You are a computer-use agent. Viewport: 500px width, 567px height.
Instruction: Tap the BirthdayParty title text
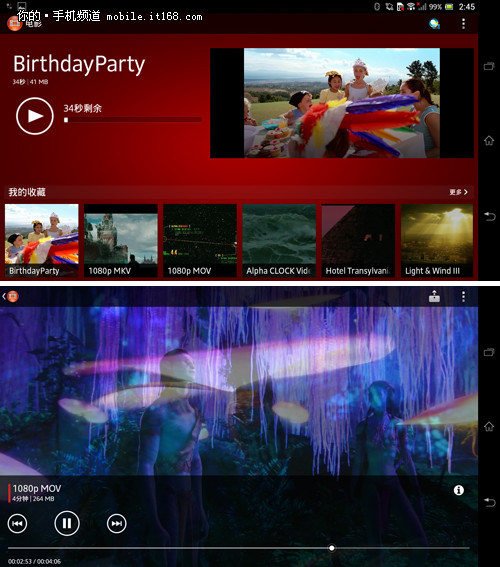coord(79,64)
